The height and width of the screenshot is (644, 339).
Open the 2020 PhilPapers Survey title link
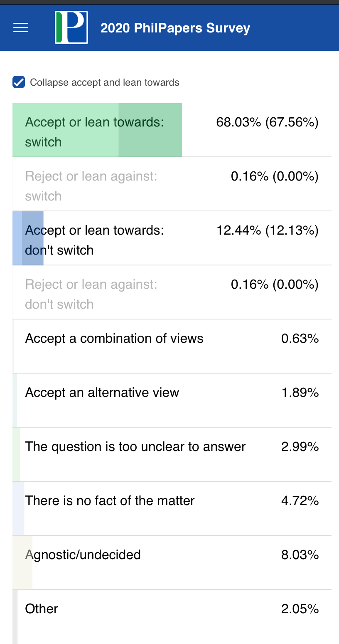[x=175, y=28]
